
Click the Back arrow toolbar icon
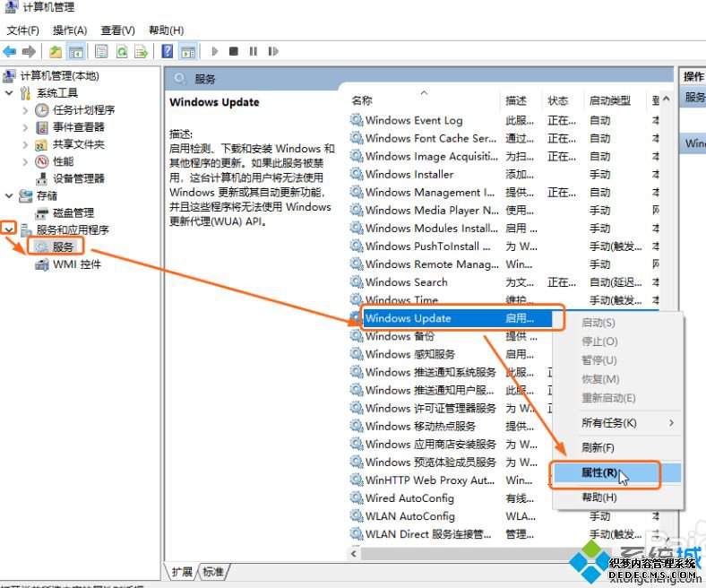[x=10, y=52]
